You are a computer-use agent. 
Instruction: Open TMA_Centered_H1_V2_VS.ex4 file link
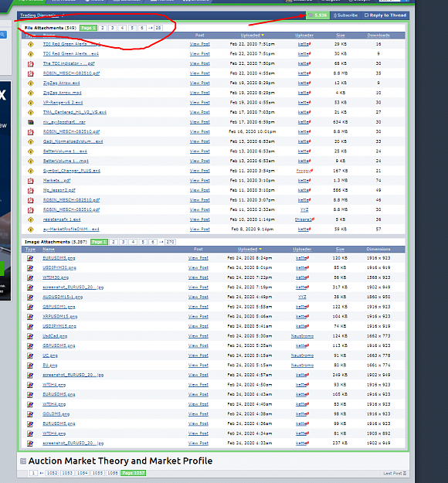pos(74,112)
